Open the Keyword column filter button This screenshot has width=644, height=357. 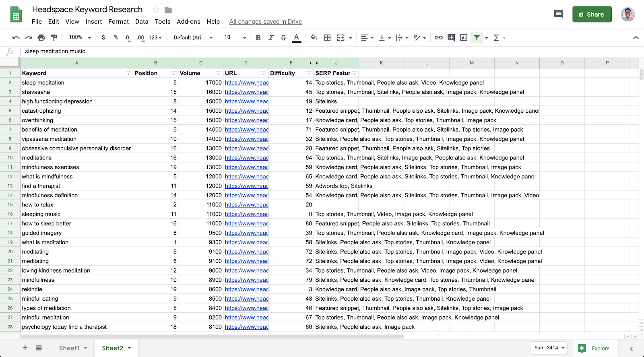[x=128, y=73]
